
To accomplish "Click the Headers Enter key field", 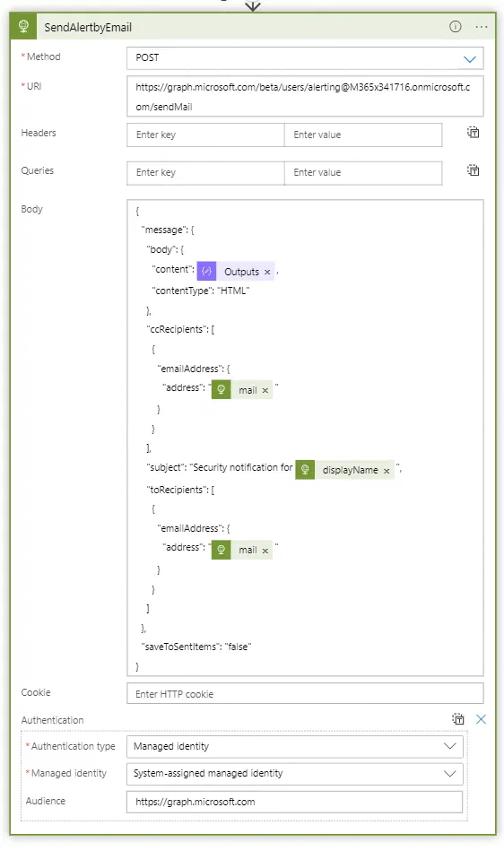I will tap(205, 135).
